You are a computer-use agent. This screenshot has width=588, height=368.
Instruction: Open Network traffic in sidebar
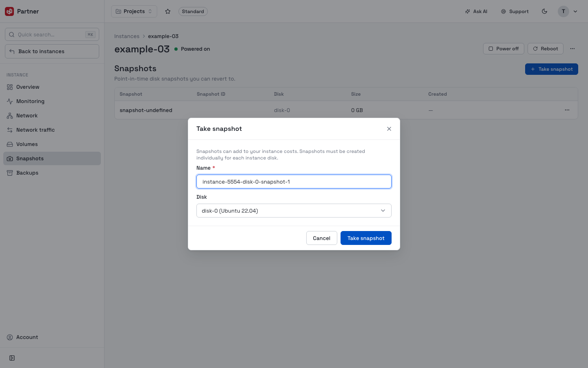tap(52, 130)
